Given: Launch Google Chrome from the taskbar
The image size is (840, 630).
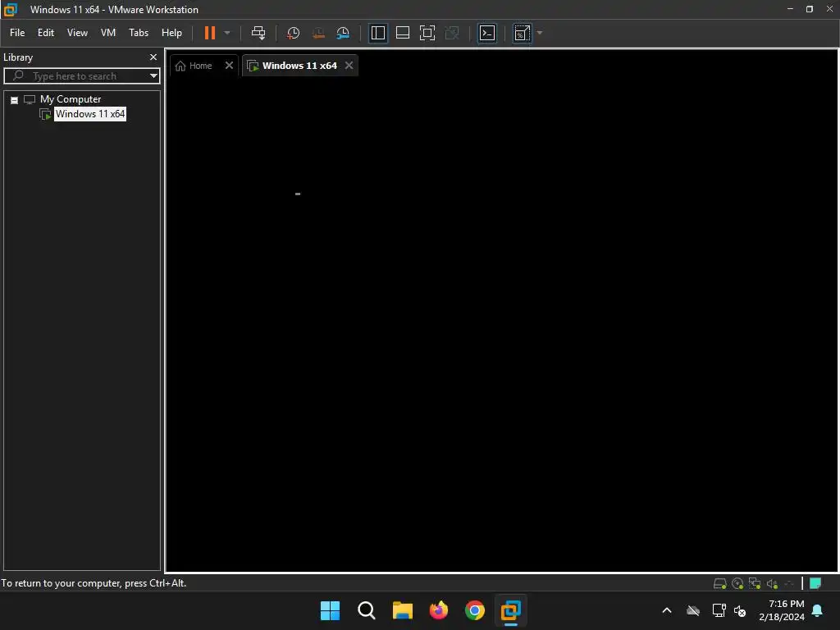Looking at the screenshot, I should (475, 610).
